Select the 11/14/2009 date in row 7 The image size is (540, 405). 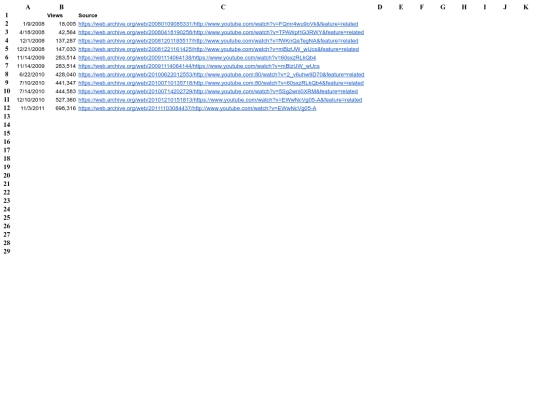pyautogui.click(x=31, y=66)
